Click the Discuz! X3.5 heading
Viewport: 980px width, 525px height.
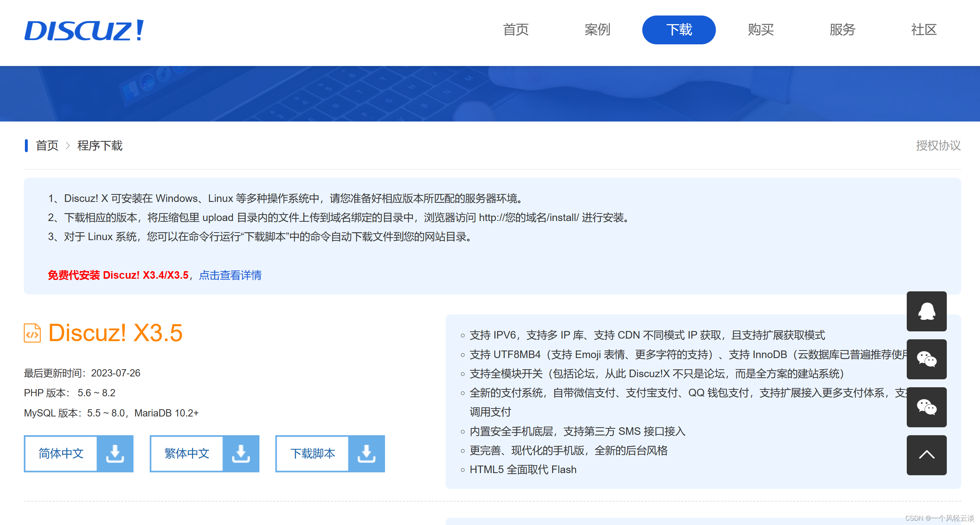115,333
